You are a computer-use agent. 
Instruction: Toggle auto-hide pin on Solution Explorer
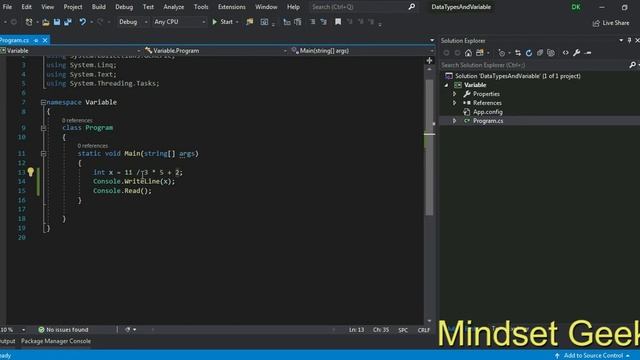tap(629, 40)
